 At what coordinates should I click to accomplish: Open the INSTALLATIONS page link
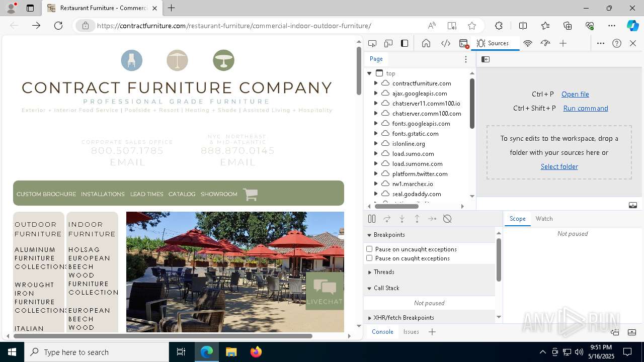103,194
